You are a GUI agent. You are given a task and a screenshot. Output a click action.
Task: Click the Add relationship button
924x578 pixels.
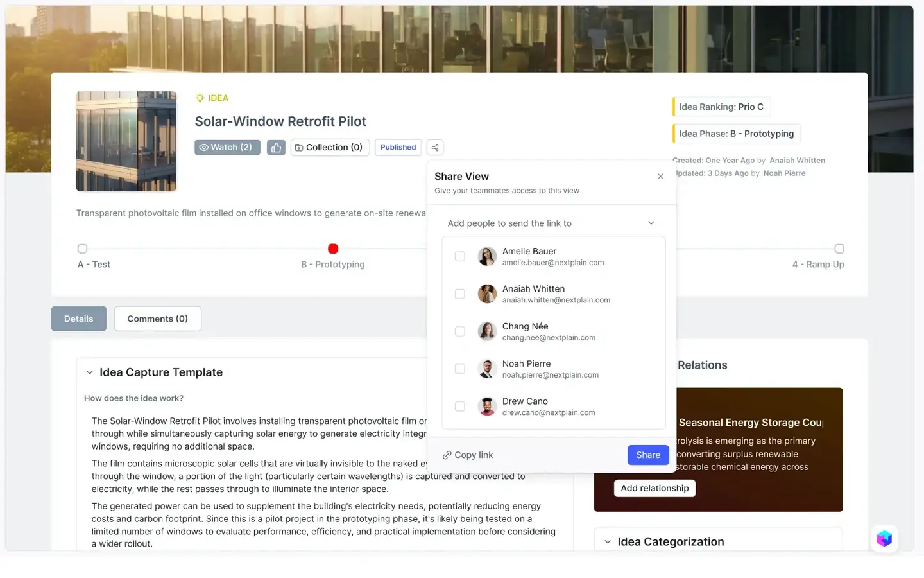[x=654, y=488]
